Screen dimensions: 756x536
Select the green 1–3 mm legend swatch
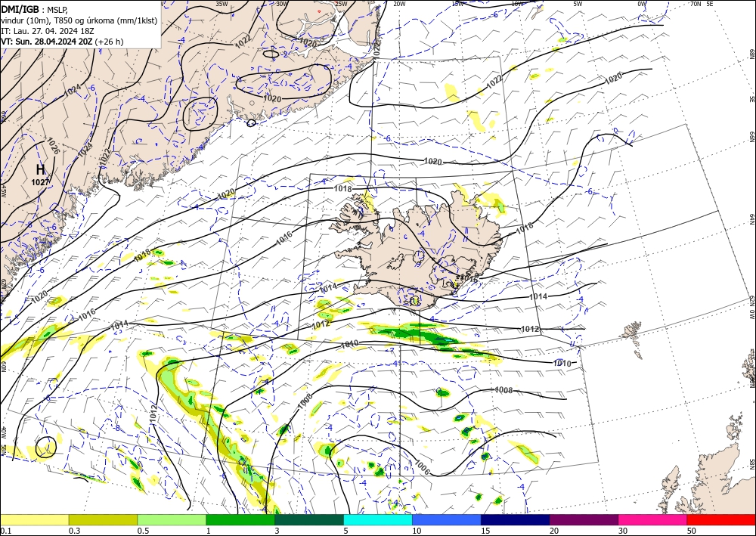point(240,519)
